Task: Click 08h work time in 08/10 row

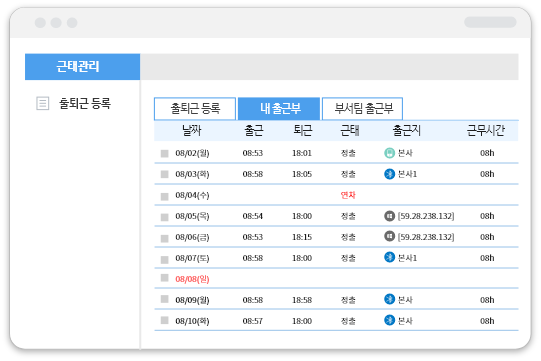Action: tap(487, 321)
